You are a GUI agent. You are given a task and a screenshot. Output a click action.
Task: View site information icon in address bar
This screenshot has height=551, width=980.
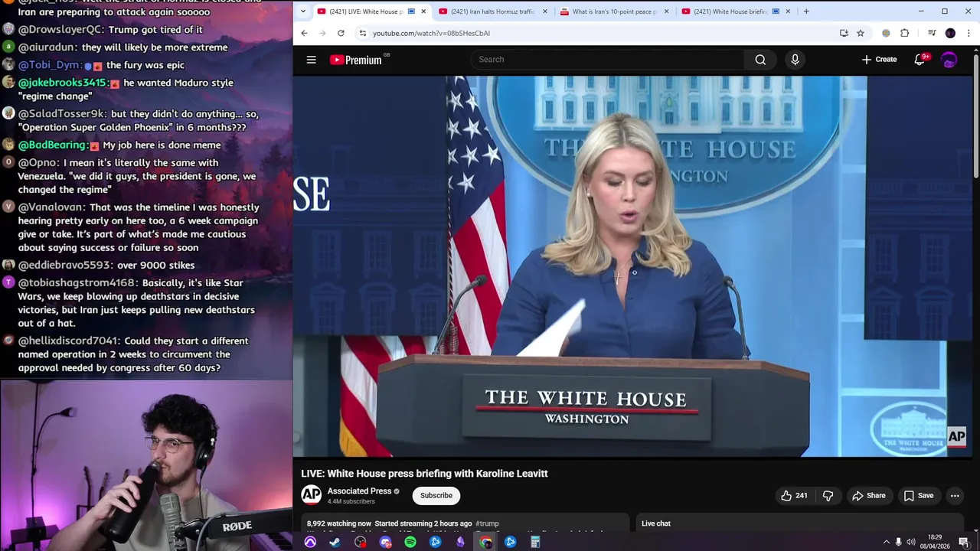click(363, 33)
